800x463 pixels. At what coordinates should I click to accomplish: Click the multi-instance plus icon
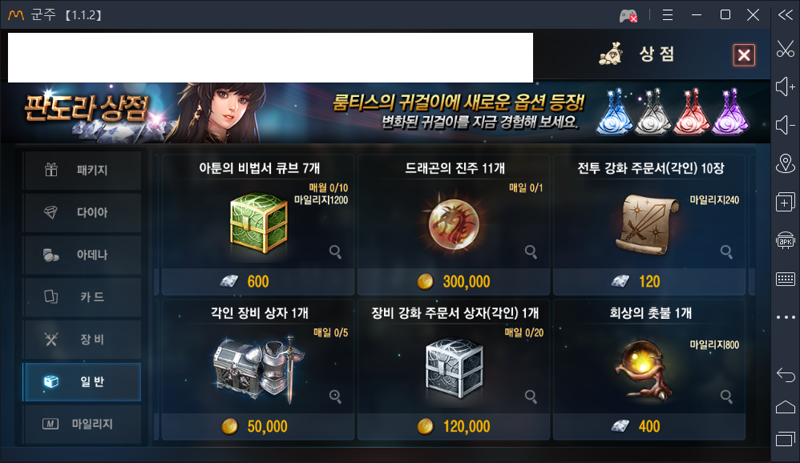785,202
